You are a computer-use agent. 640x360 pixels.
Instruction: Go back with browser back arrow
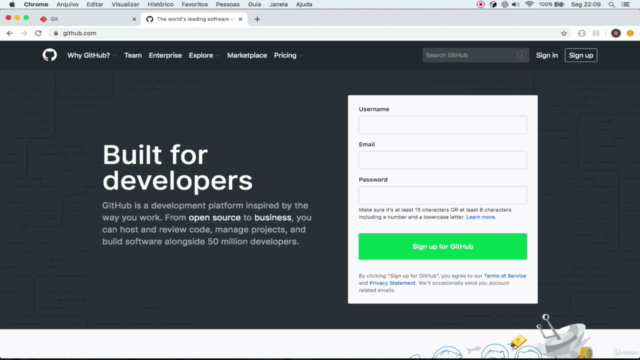tap(10, 33)
